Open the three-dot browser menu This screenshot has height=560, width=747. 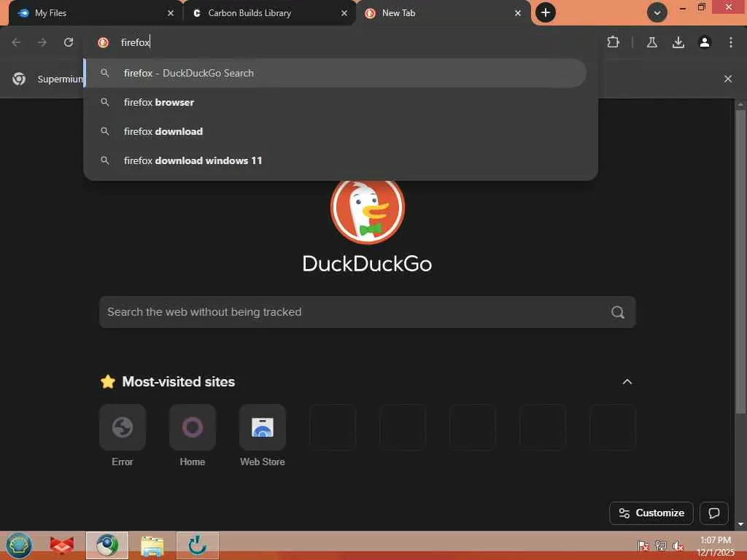[x=731, y=42]
